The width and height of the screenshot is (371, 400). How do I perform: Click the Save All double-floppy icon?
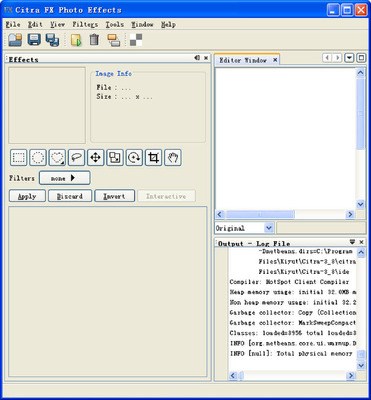(x=52, y=40)
